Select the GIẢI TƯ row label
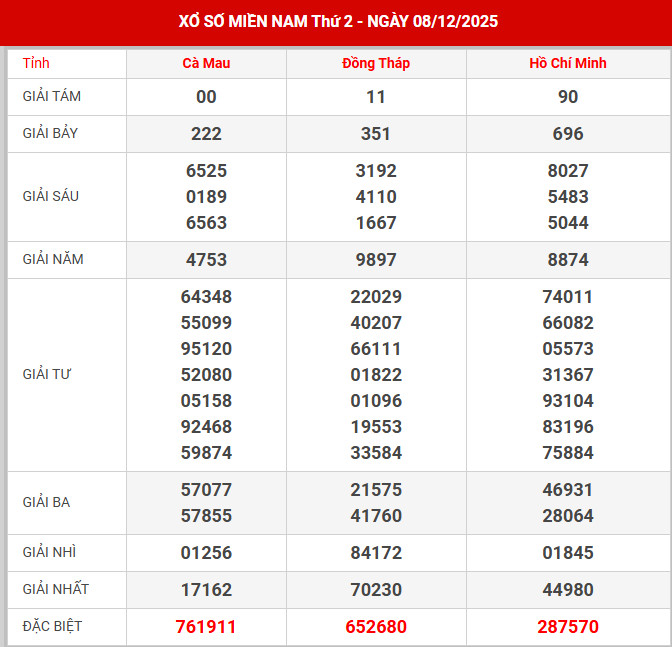 tap(47, 374)
